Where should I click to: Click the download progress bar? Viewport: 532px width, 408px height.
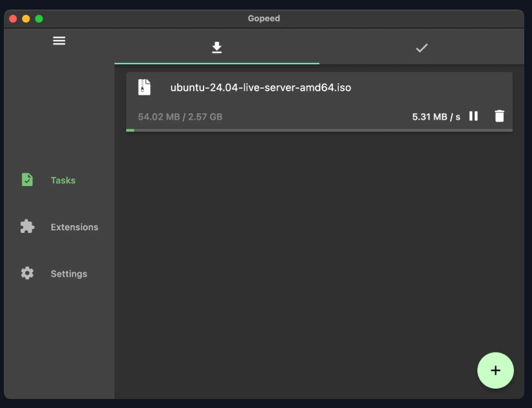(x=319, y=130)
